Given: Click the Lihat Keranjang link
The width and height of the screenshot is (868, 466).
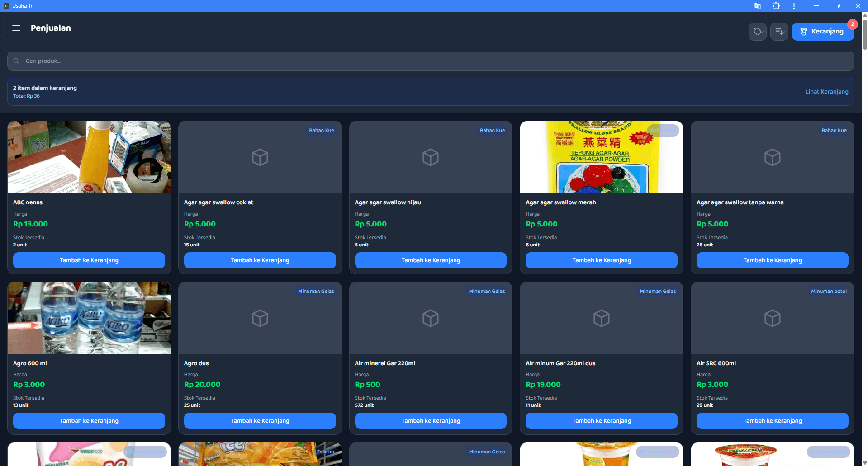Looking at the screenshot, I should coord(826,91).
